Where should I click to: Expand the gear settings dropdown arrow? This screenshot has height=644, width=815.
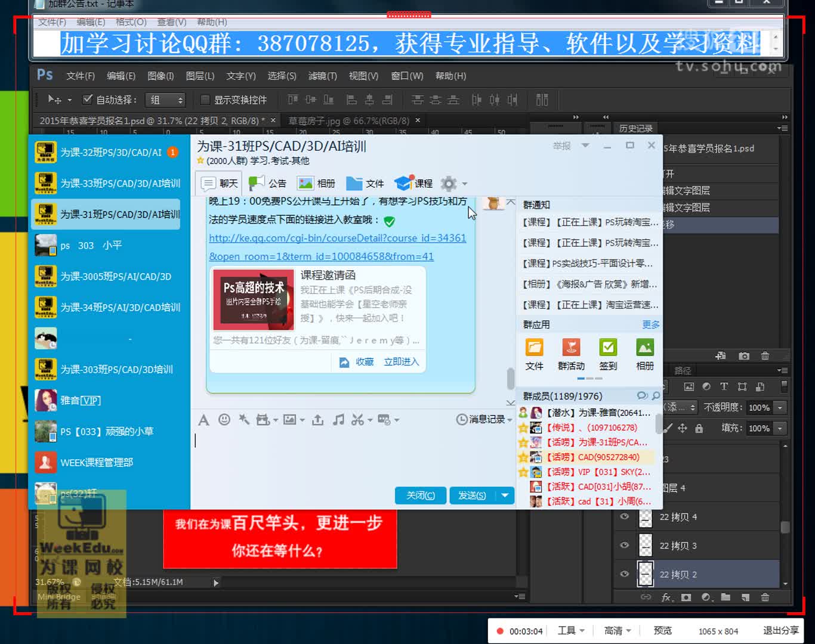465,184
